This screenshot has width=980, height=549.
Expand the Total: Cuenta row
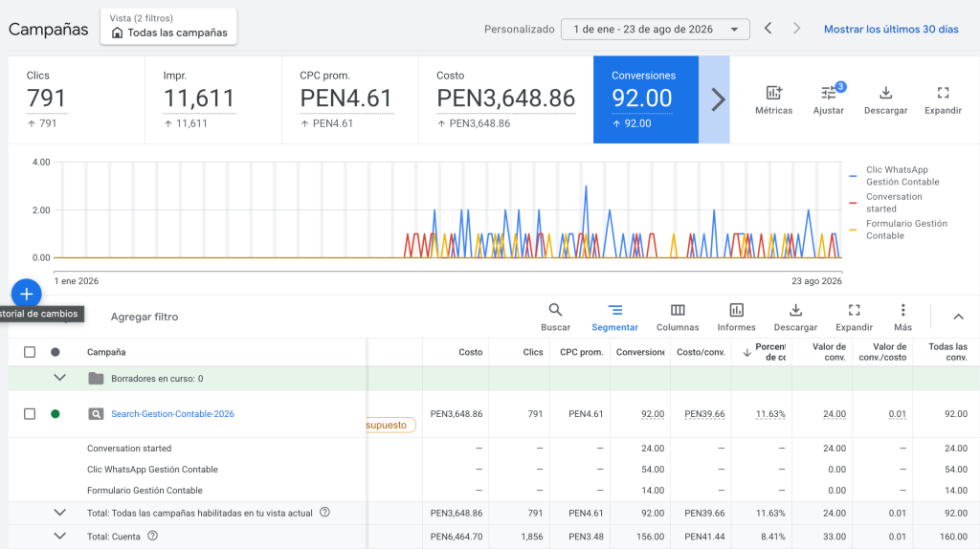click(59, 536)
